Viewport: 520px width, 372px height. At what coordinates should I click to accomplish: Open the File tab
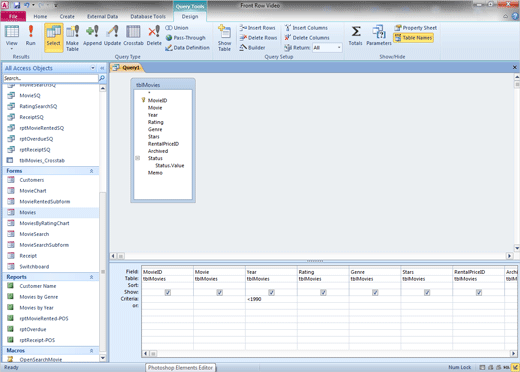pos(13,16)
